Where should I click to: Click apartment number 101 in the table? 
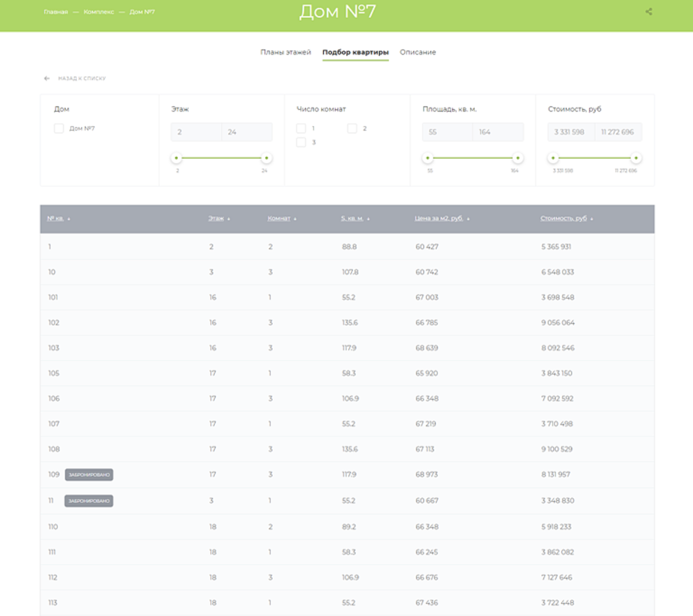[53, 298]
